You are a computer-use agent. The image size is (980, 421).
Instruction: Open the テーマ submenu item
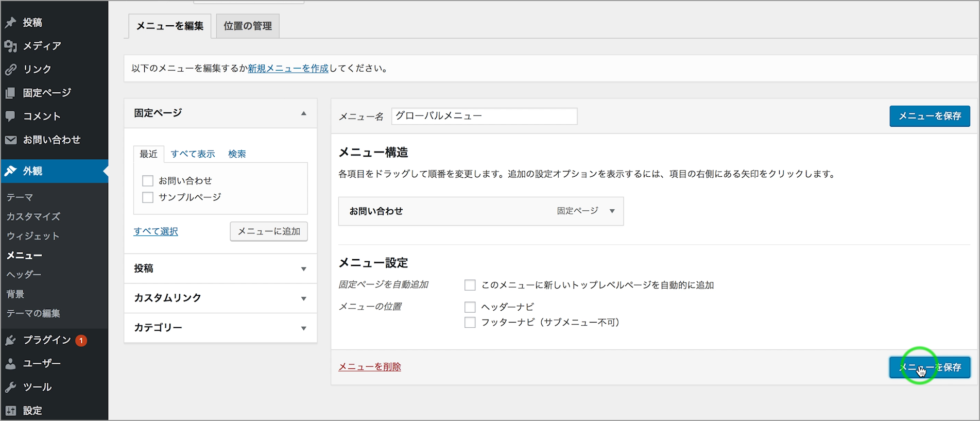tap(20, 197)
